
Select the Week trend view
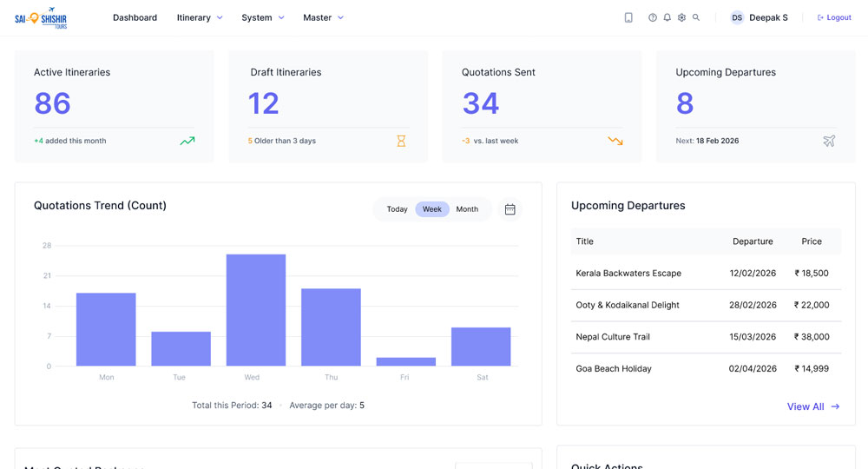tap(431, 209)
